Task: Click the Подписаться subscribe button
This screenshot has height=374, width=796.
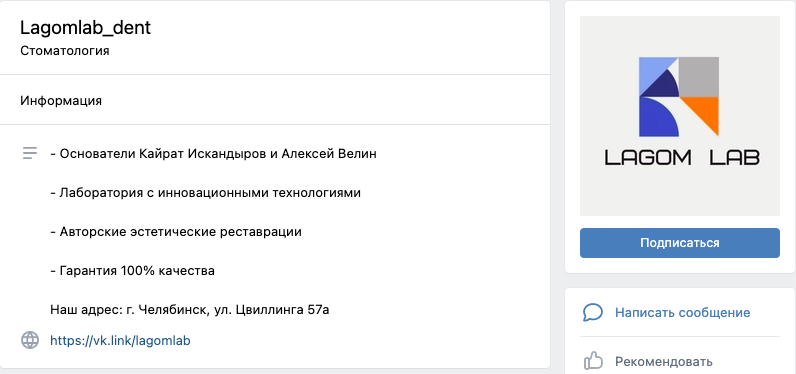Action: 680,243
